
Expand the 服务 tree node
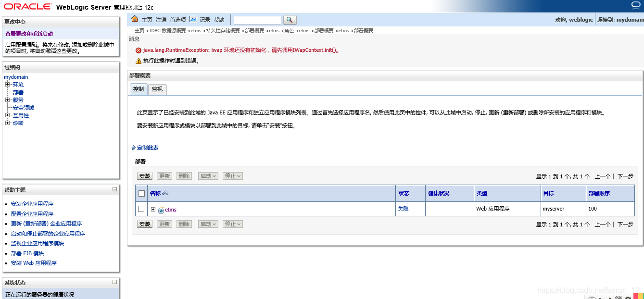8,100
